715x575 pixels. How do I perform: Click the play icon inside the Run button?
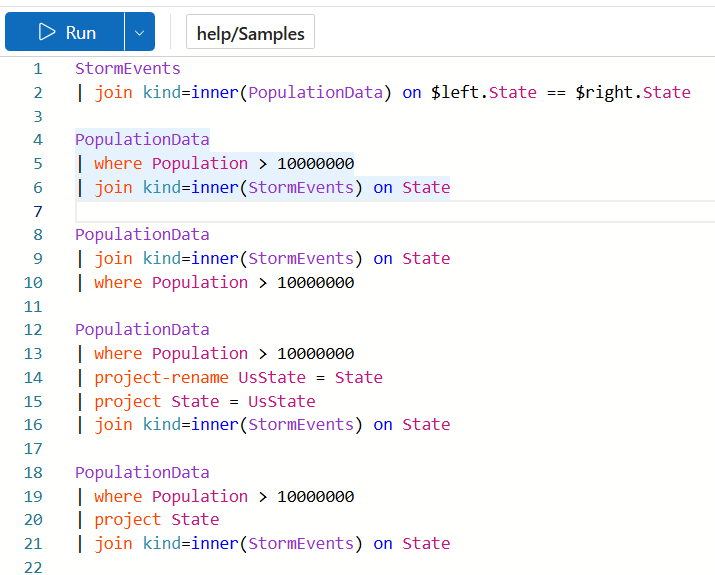pyautogui.click(x=47, y=32)
